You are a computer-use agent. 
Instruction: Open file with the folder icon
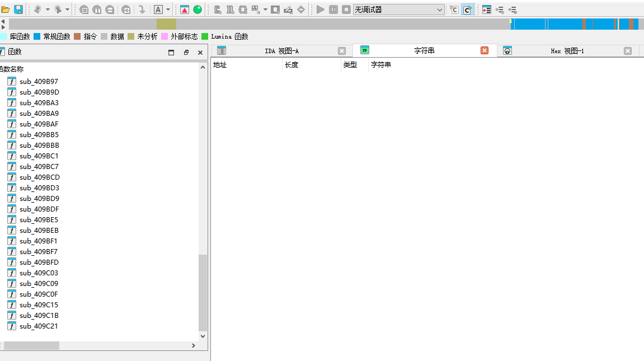pyautogui.click(x=6, y=10)
